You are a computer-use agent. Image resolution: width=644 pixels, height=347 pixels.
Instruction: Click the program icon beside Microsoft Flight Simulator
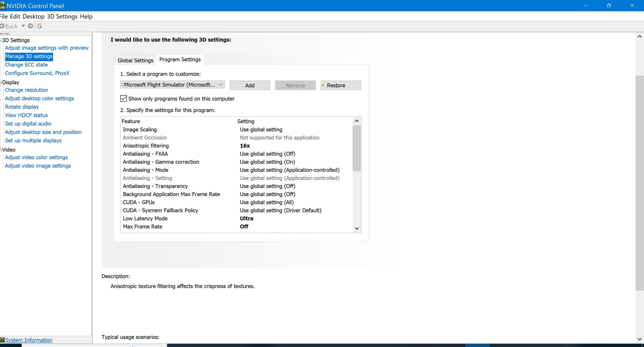[122, 85]
